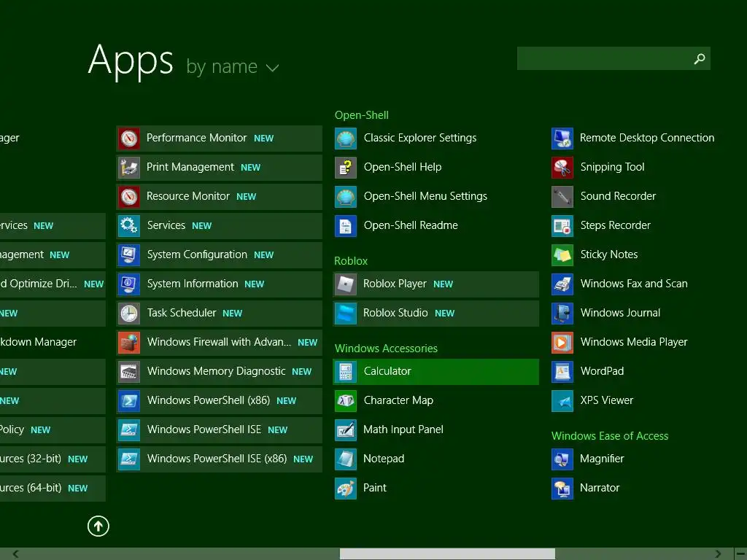Open the Notepad icon
The height and width of the screenshot is (560, 747).
coord(345,459)
